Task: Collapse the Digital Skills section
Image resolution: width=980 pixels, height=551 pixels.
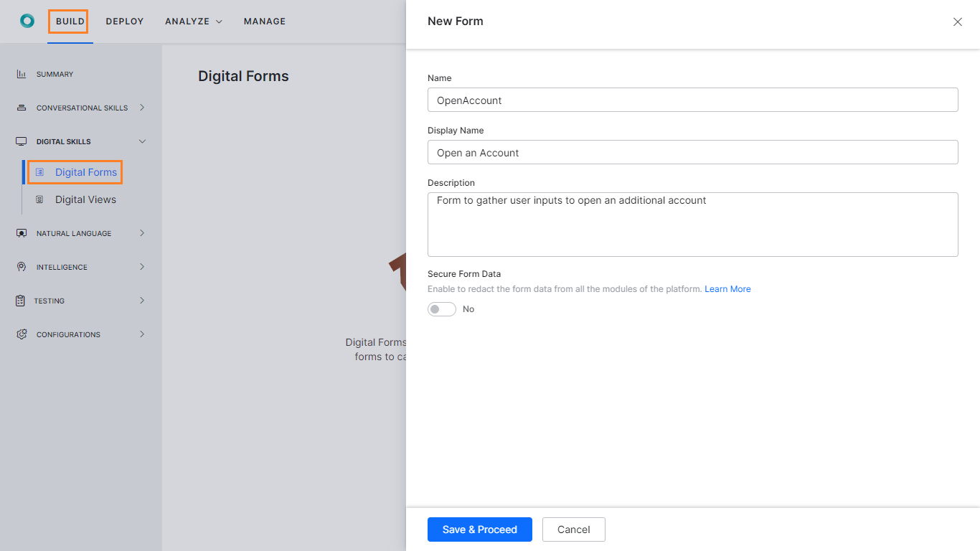Action: (x=143, y=141)
